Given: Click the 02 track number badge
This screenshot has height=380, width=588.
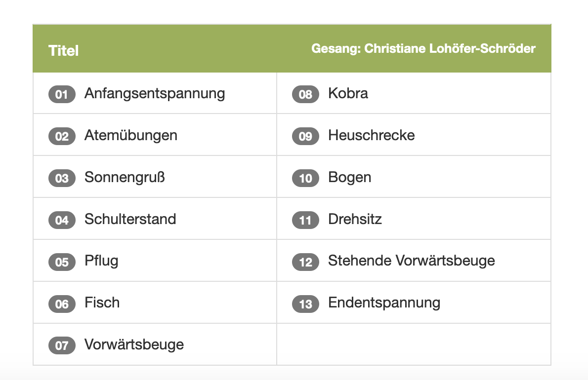Looking at the screenshot, I should click(x=62, y=136).
